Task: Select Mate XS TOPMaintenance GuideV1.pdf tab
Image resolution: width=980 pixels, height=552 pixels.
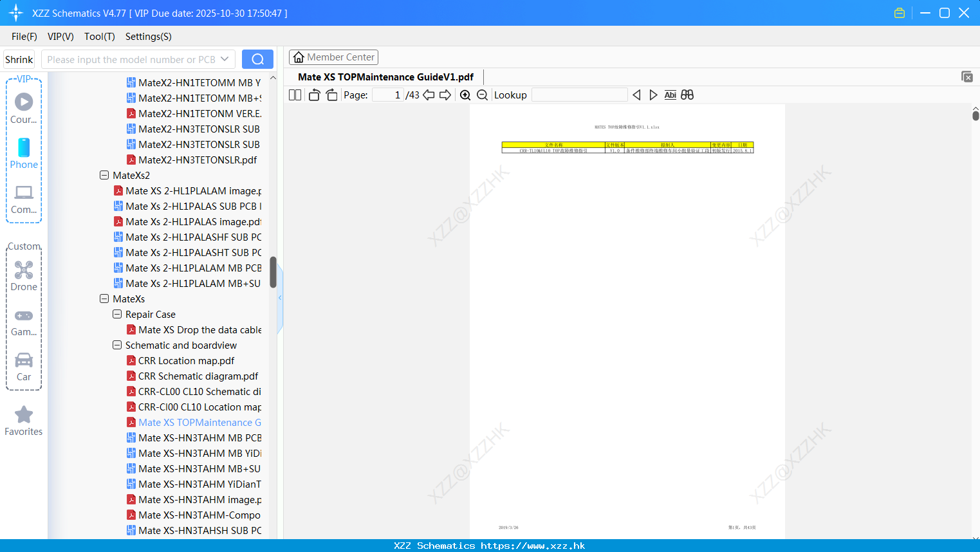Action: click(x=385, y=77)
